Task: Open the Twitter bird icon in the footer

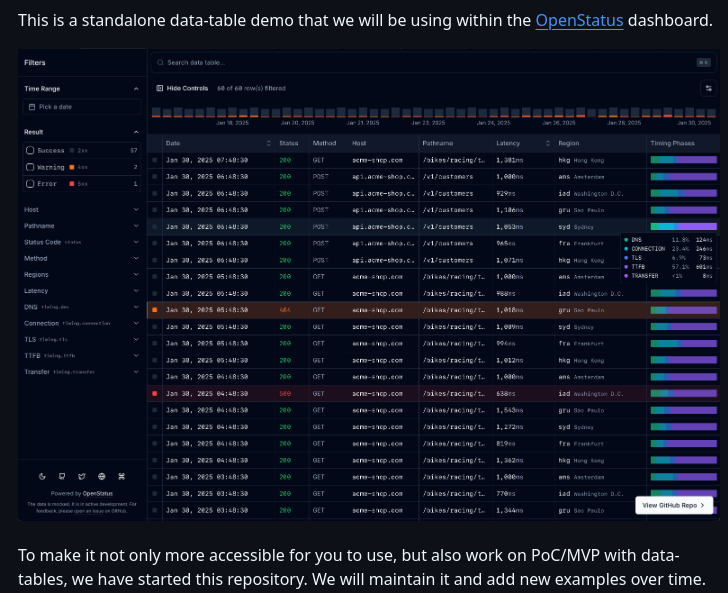Action: [82, 476]
